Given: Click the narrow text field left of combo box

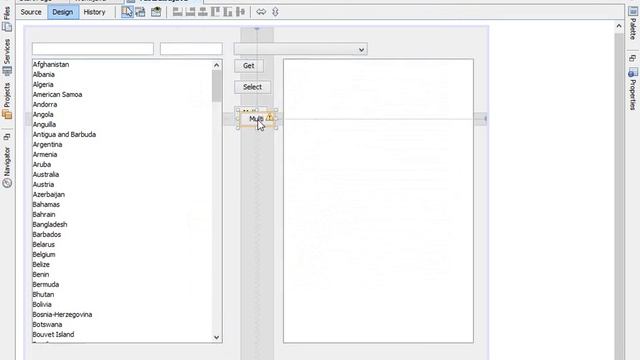Looking at the screenshot, I should click(191, 49).
